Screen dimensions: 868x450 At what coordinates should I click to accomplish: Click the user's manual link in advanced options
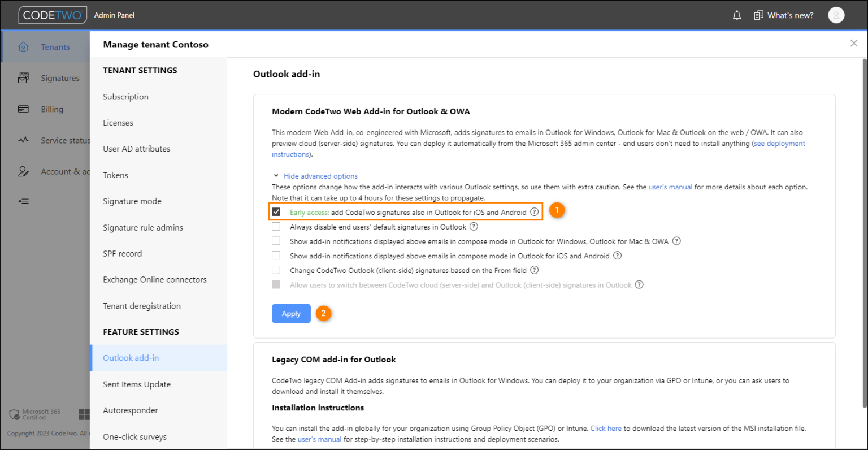(670, 187)
